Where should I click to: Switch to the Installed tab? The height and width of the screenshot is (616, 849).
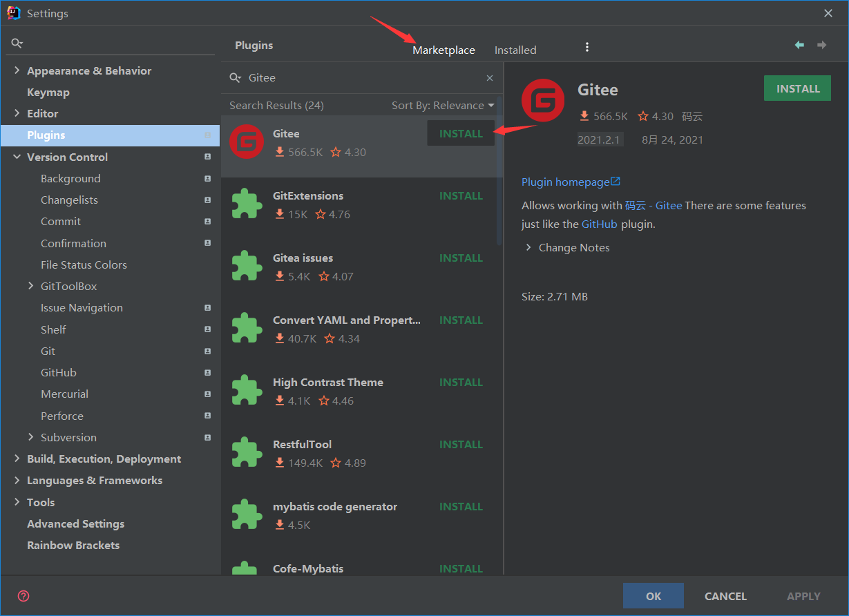[515, 50]
